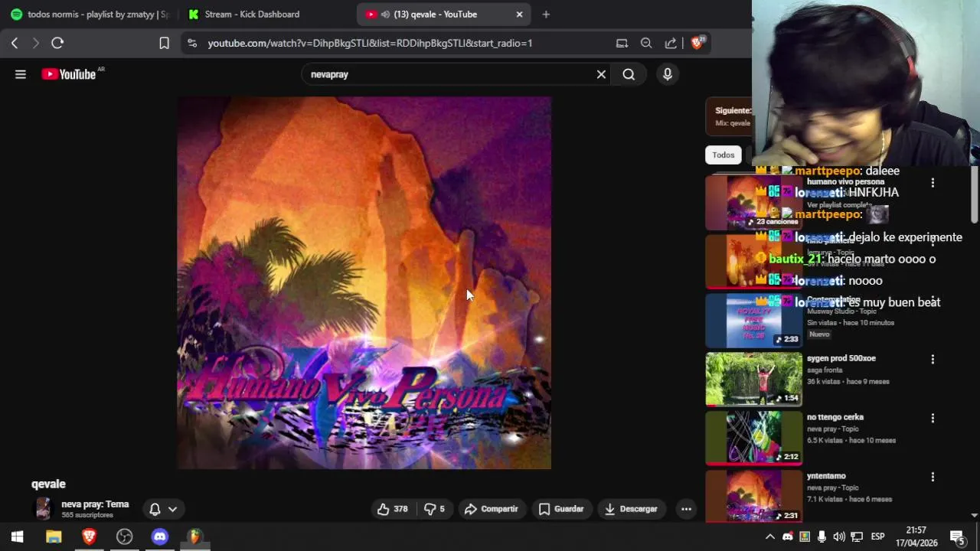Image resolution: width=980 pixels, height=551 pixels.
Task: Open the no ttengo cerka thumbnail
Action: pyautogui.click(x=754, y=438)
